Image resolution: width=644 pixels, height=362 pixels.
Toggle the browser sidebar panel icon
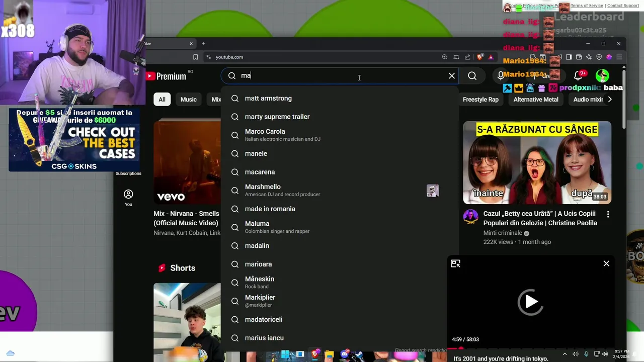[569, 57]
